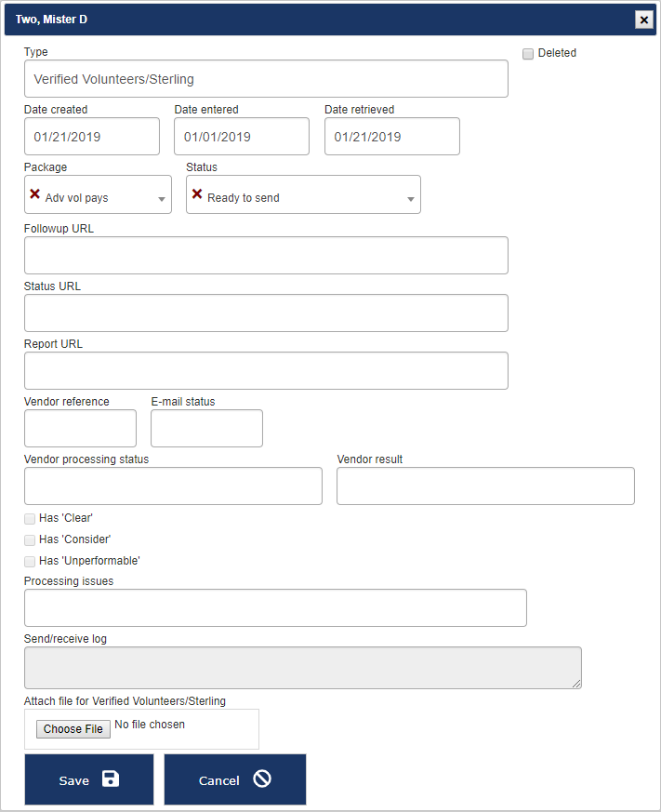Focus the Vendor reference field
The image size is (661, 812).
click(x=80, y=429)
